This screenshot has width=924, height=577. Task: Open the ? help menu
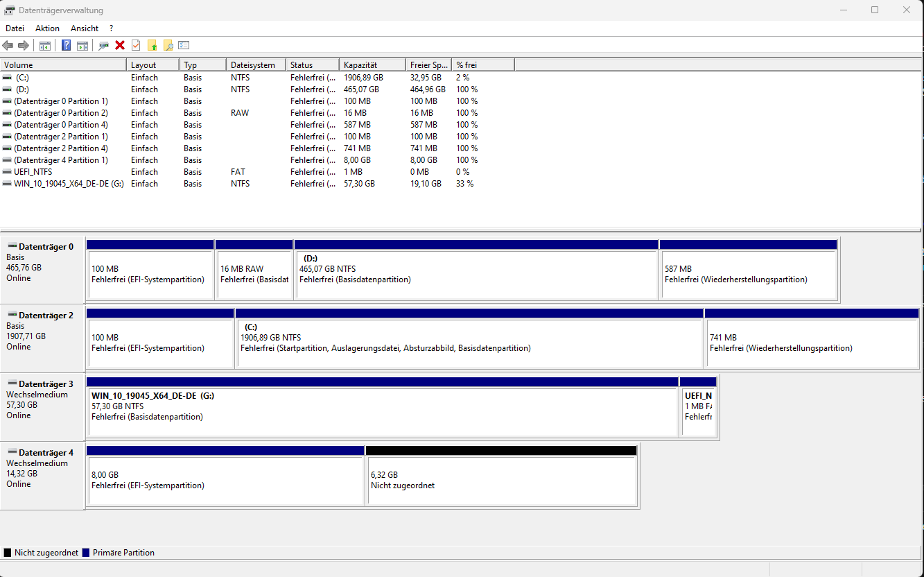click(x=111, y=28)
